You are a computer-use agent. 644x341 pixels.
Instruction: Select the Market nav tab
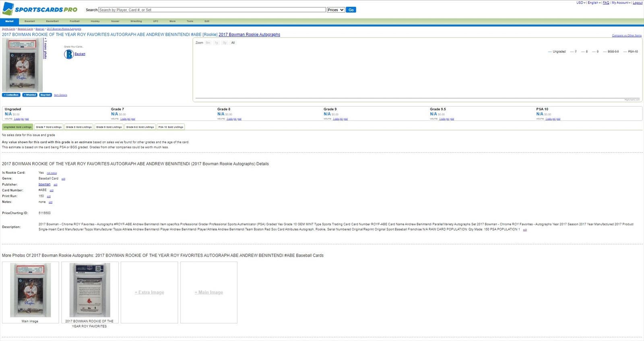9,21
